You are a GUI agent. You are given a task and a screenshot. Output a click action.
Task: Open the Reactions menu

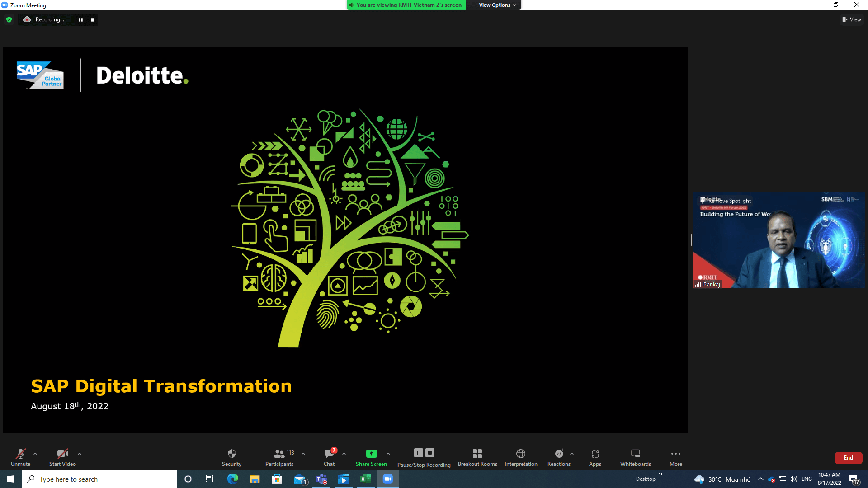point(559,457)
